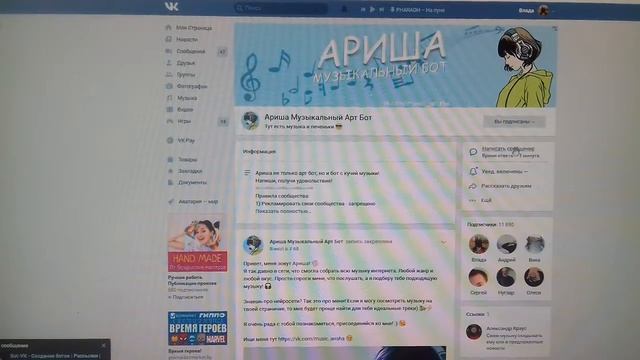This screenshot has height=360, width=640.
Task: Click the gamepad icon beside Игры
Action: (170, 121)
